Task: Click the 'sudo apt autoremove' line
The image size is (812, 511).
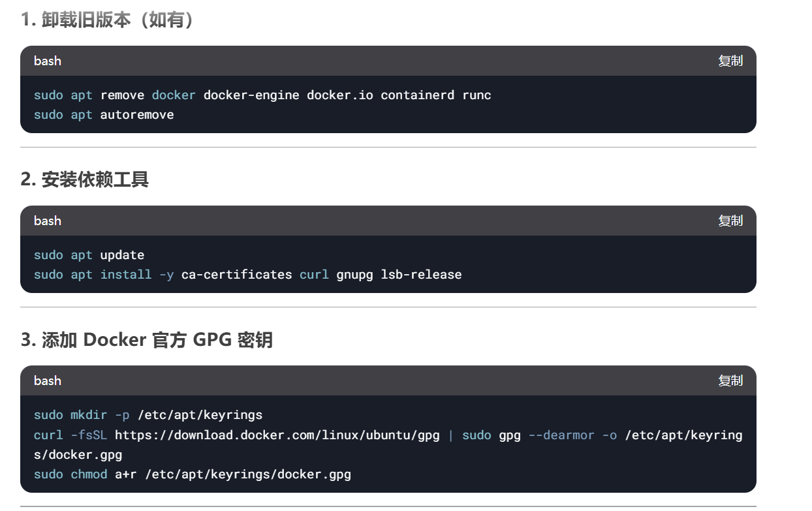Action: 104,115
